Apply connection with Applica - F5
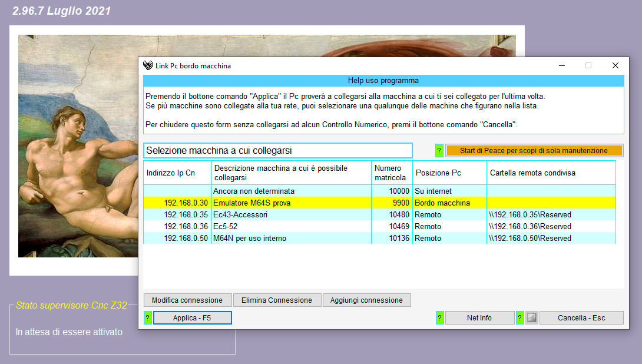Viewport: 642px width, 364px height. click(x=193, y=317)
